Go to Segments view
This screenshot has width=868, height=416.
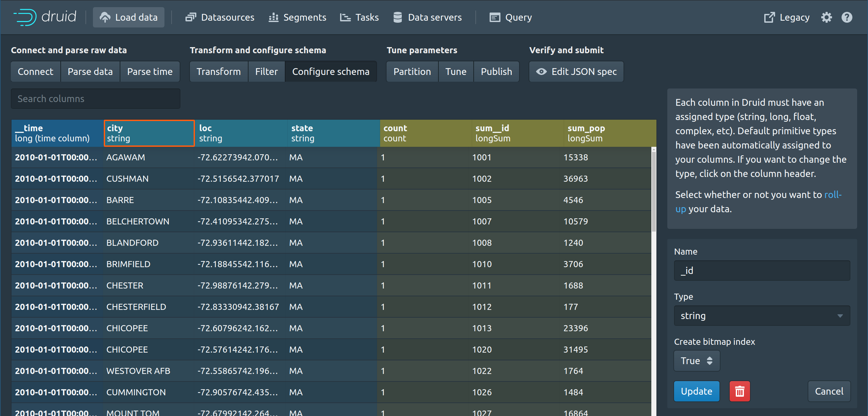coord(297,17)
